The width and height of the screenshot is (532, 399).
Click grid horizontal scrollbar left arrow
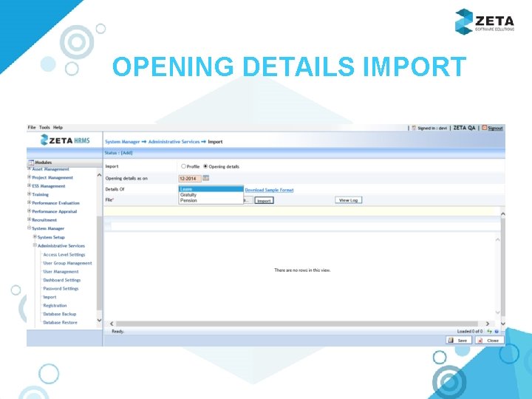click(112, 324)
